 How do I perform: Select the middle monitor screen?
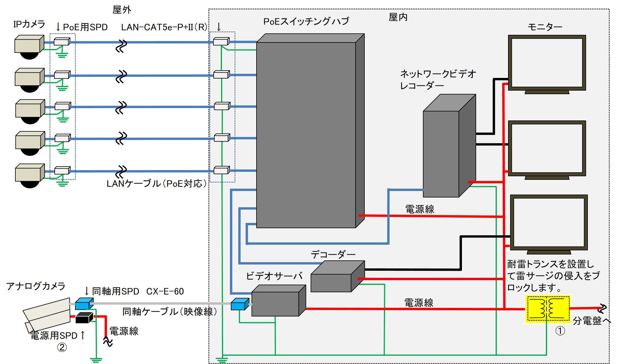(547, 148)
